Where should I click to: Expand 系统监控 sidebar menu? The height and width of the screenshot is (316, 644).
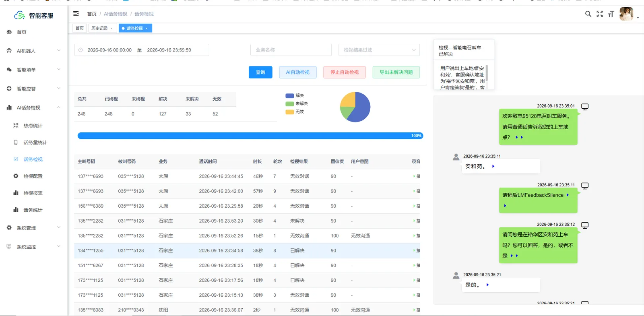(x=34, y=247)
